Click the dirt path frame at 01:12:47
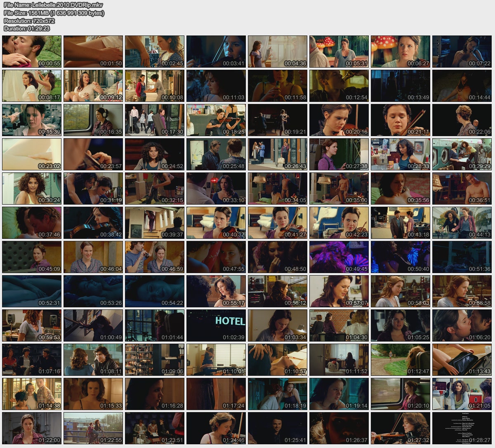The width and height of the screenshot is (495, 448). [x=401, y=360]
